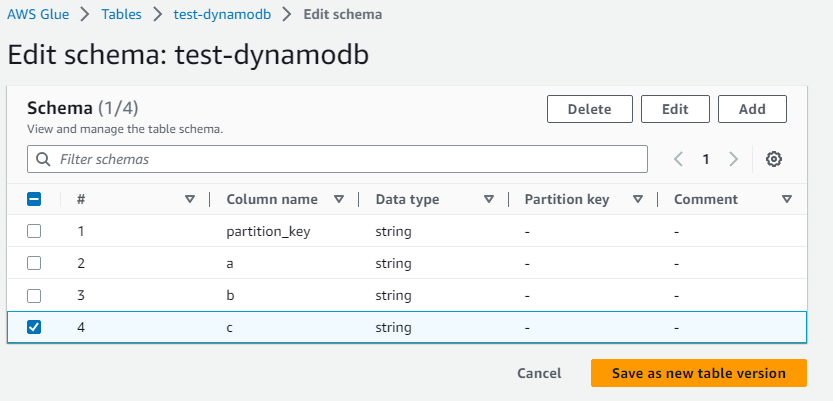Sort by Partition key arrow
Screen dimensions: 833x401
[x=637, y=199]
